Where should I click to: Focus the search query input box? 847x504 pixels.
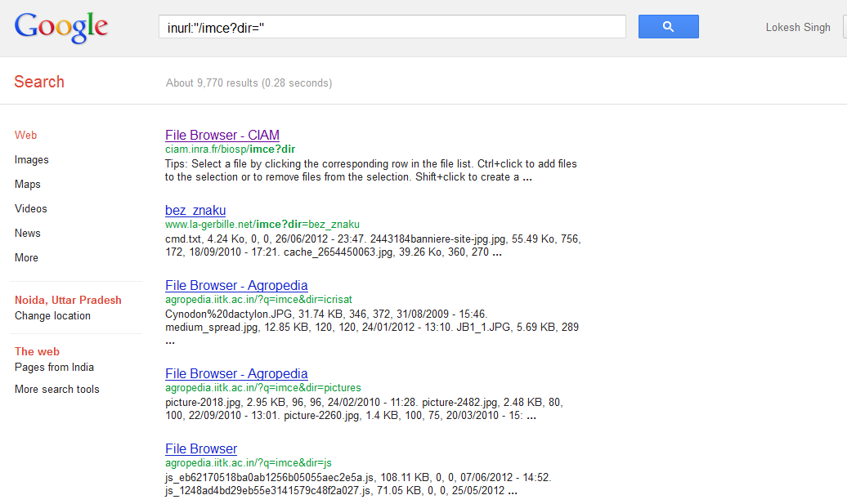point(392,26)
